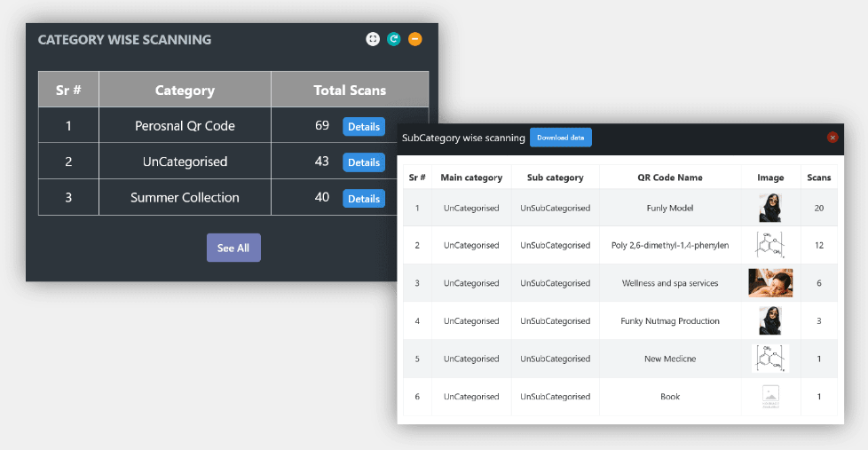
Task: Click the Poly 2,6-dimethyl chemical structure image
Action: [x=769, y=245]
